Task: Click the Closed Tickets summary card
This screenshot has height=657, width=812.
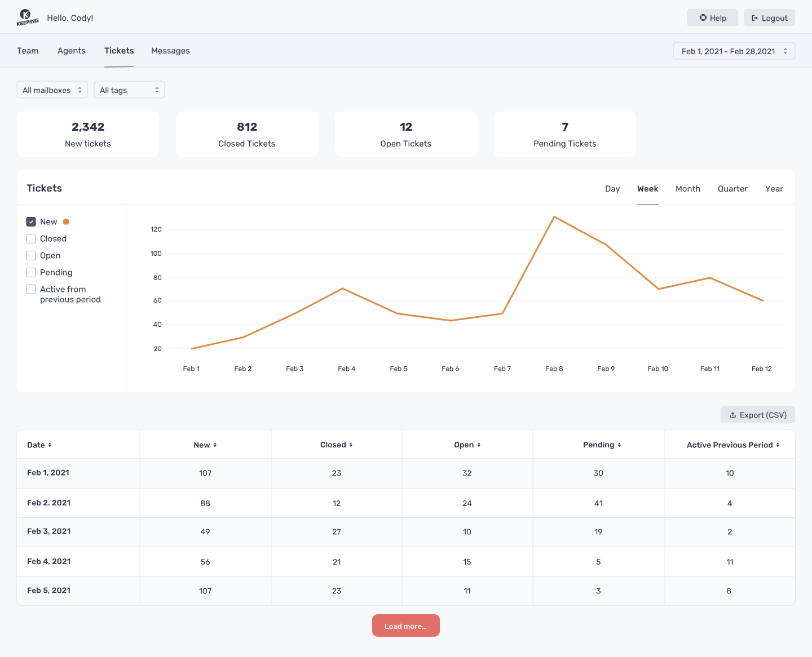Action: [247, 134]
